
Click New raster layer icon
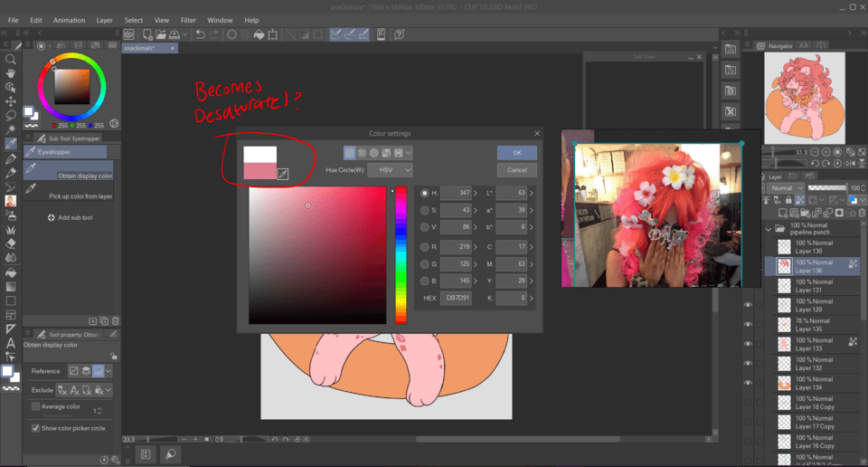[783, 213]
